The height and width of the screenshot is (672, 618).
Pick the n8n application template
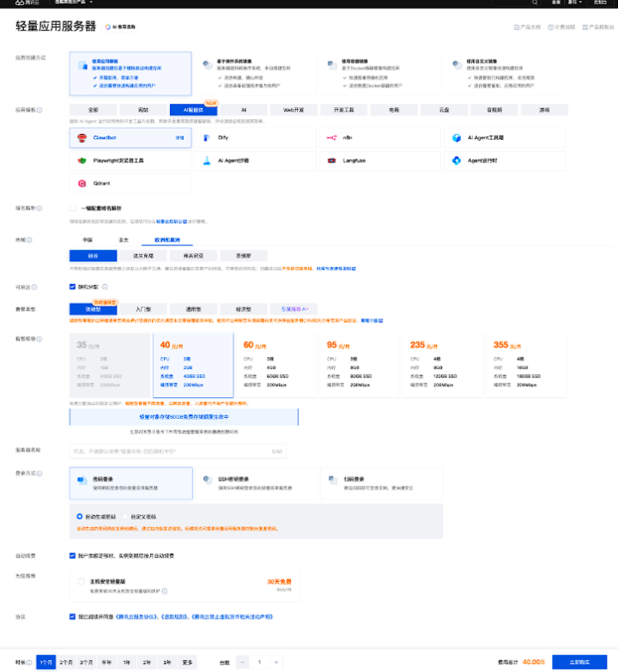(x=333, y=137)
